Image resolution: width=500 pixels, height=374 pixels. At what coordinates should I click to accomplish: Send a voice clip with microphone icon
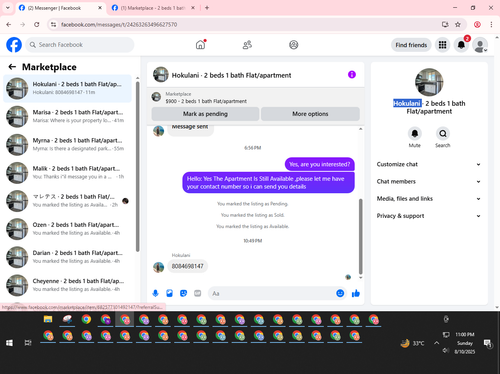pyautogui.click(x=155, y=293)
